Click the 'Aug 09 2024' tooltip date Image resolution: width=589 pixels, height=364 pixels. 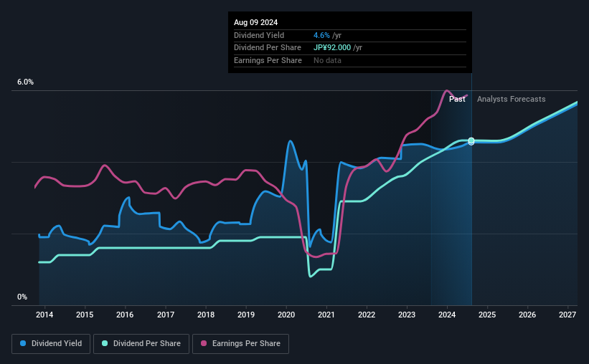click(x=256, y=22)
